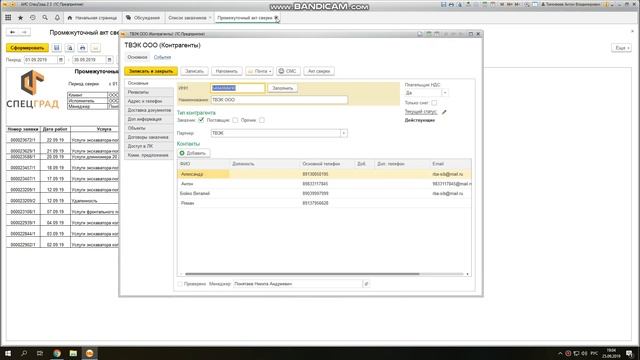Select the Доставка документов side section
Viewport: 640px width, 360px height.
[x=149, y=110]
